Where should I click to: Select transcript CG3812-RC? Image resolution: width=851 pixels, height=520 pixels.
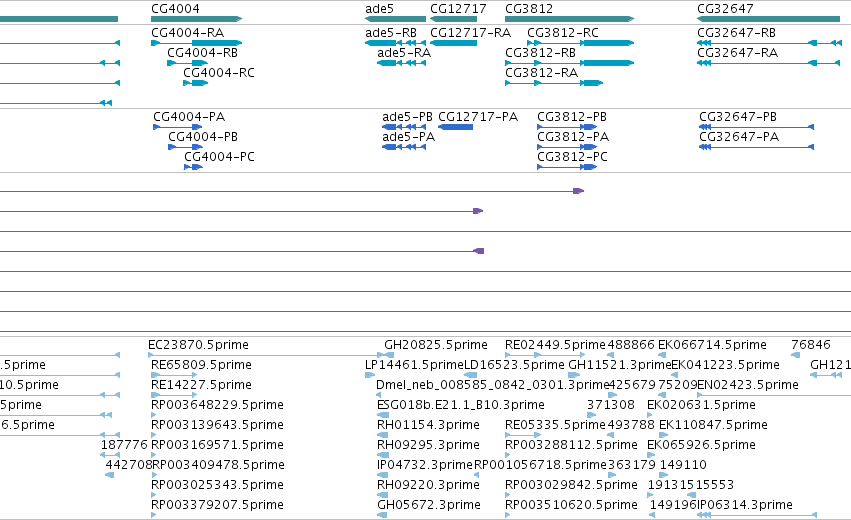point(563,33)
